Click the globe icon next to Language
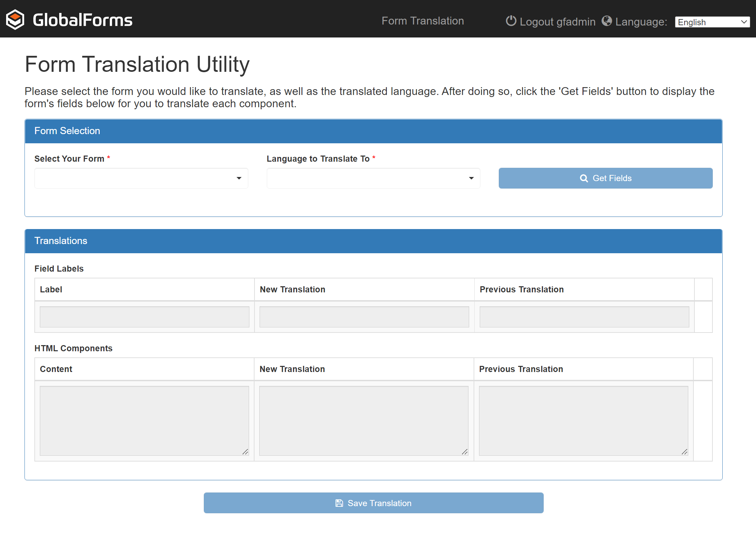 point(606,21)
